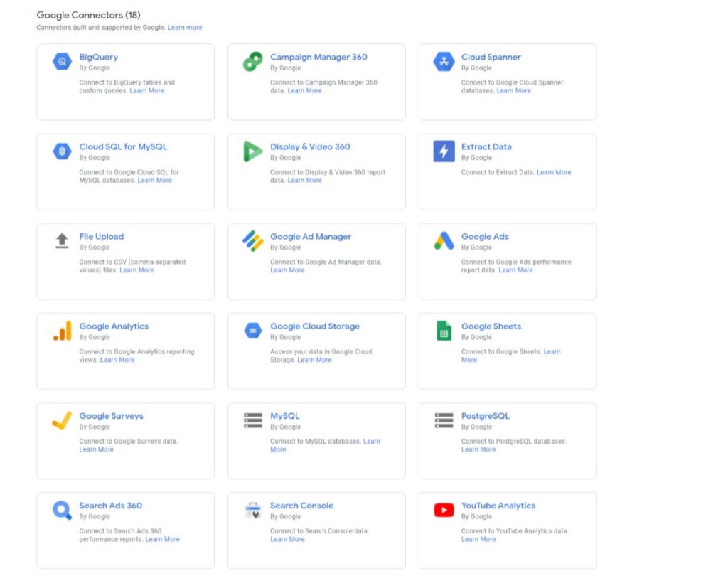Screen dimensions: 728x576
Task: Click the YouTube Analytics red icon
Action: point(444,510)
